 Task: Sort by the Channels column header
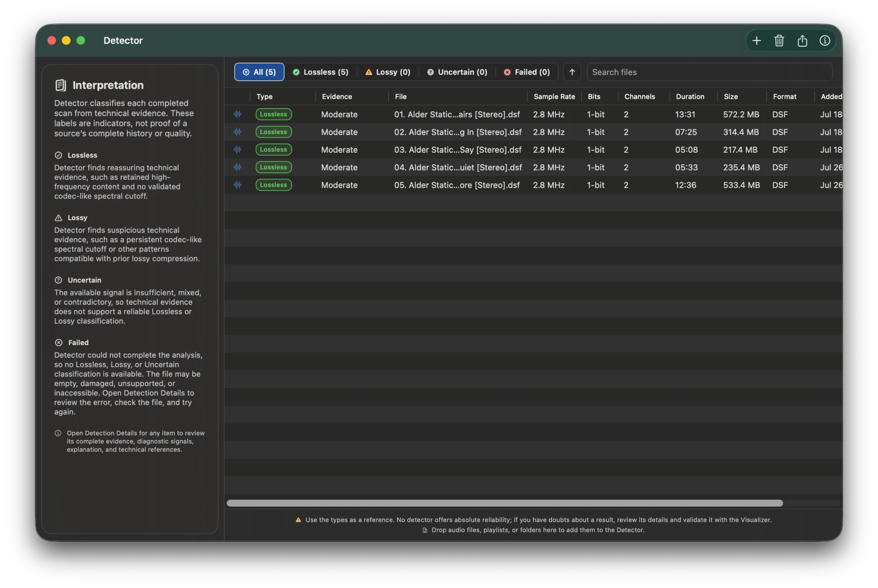pos(644,97)
